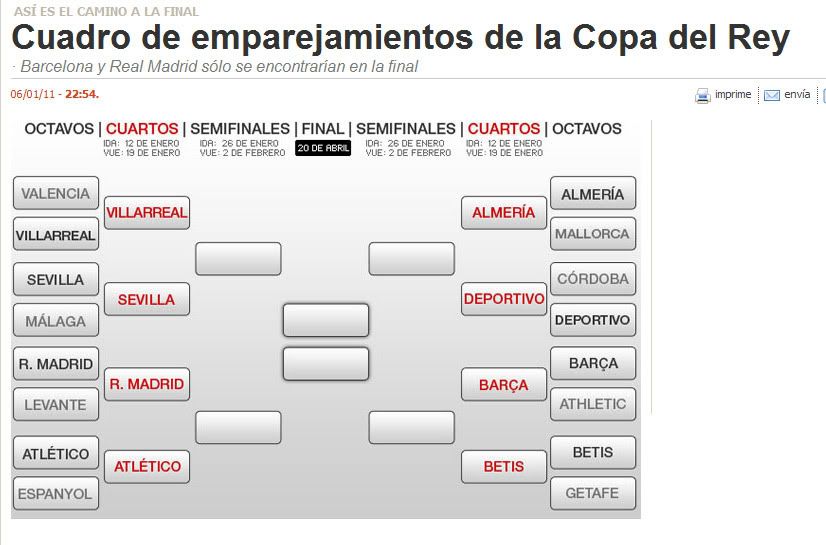Select the left CUARTOS header in red

(x=142, y=129)
